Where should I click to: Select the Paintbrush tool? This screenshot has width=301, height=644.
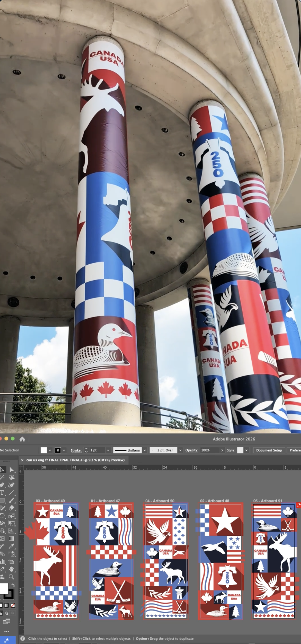pos(11,500)
